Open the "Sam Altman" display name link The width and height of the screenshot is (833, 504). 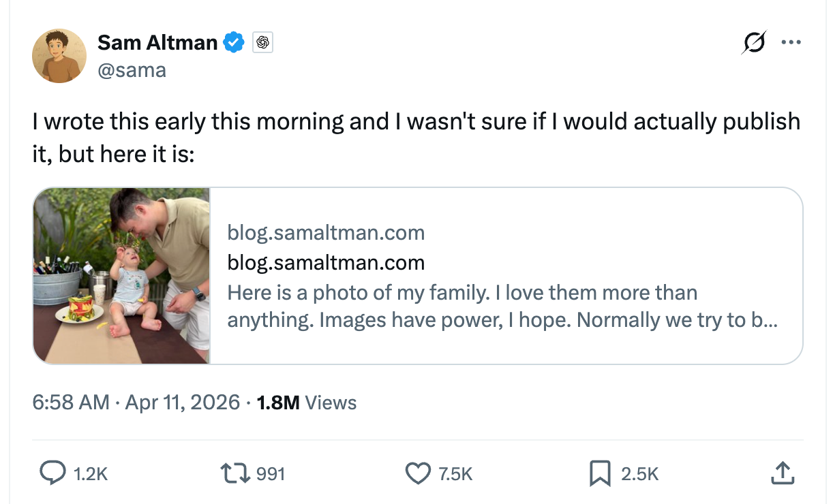pos(157,43)
